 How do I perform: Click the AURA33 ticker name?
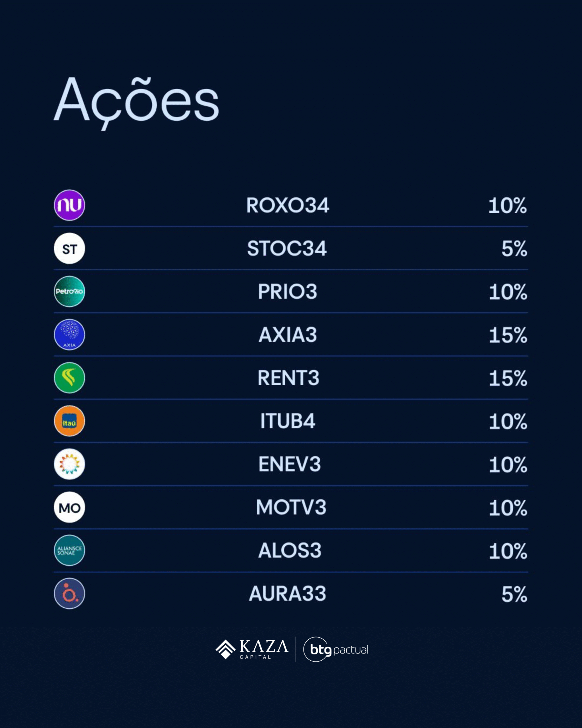(x=288, y=593)
